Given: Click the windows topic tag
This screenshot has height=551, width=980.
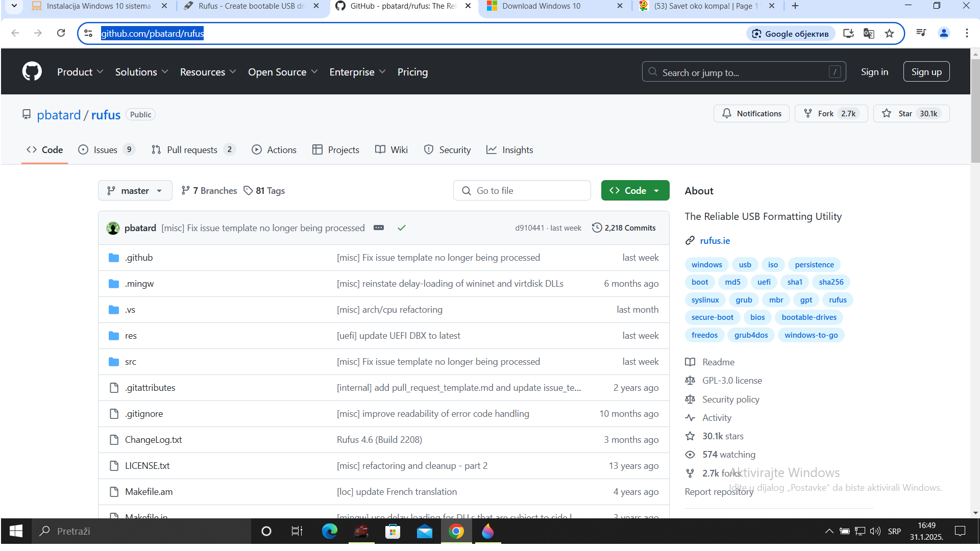Looking at the screenshot, I should coord(706,265).
